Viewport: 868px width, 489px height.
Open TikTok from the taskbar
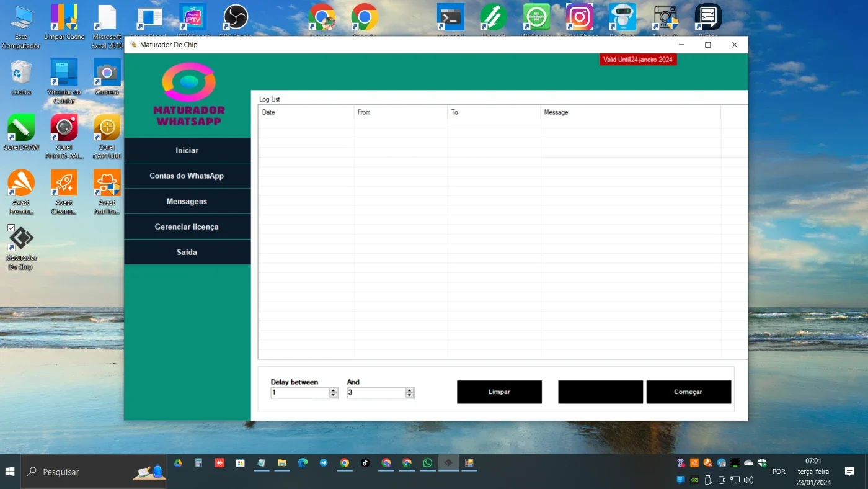(x=365, y=463)
